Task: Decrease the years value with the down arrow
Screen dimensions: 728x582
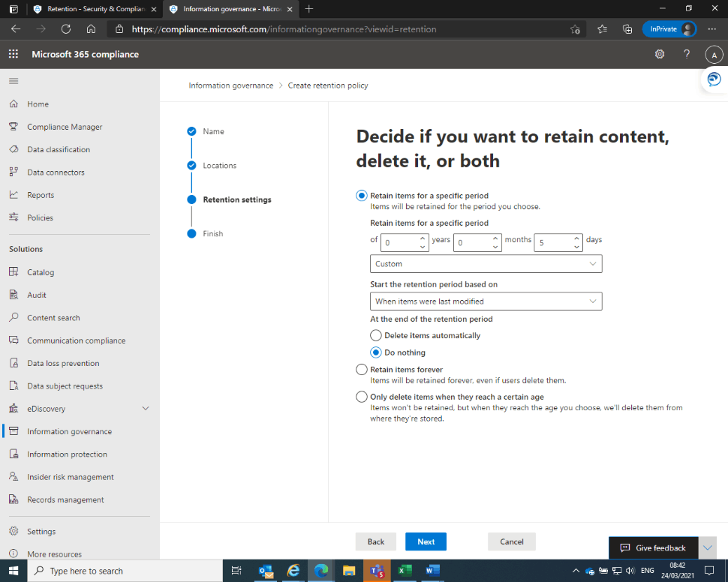Action: tap(423, 247)
